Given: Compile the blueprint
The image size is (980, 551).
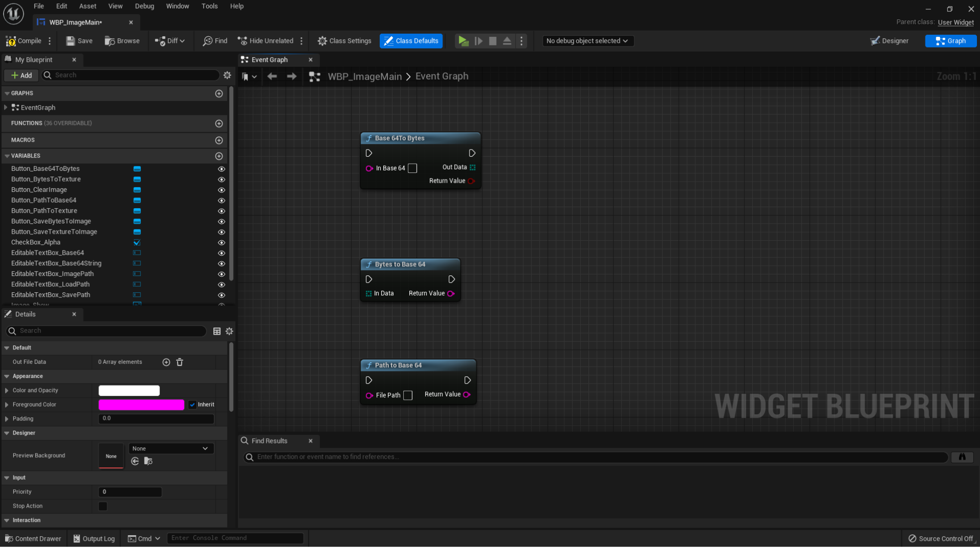Looking at the screenshot, I should pyautogui.click(x=24, y=41).
